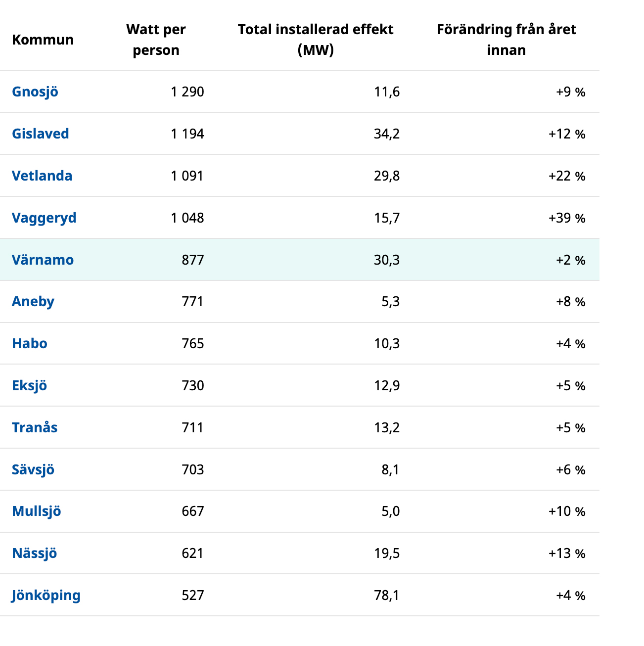Click the Kommun column header
This screenshot has width=644, height=646.
(x=43, y=40)
